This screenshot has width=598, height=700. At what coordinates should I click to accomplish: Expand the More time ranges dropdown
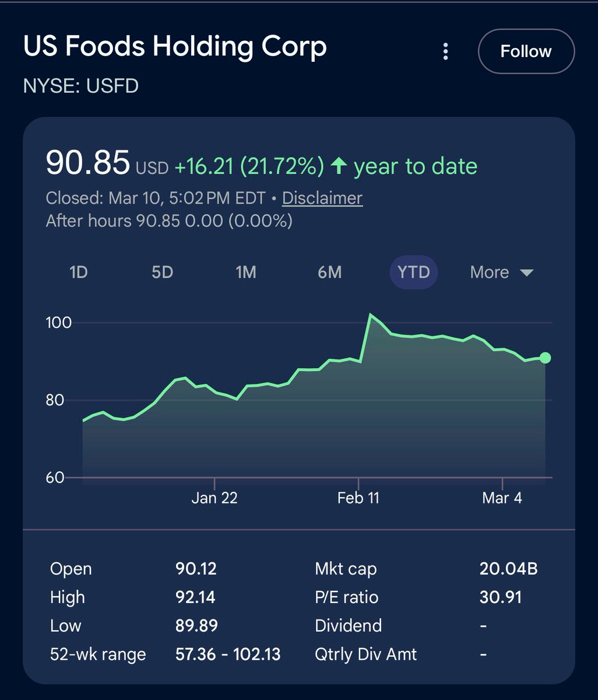click(x=502, y=272)
